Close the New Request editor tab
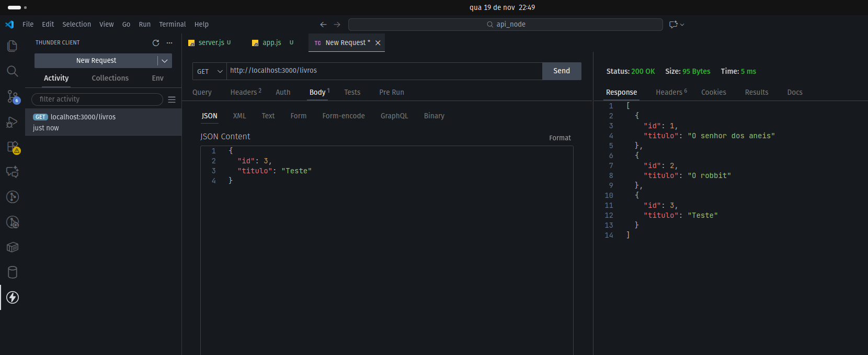Screen dimensions: 868x355 click(x=378, y=43)
